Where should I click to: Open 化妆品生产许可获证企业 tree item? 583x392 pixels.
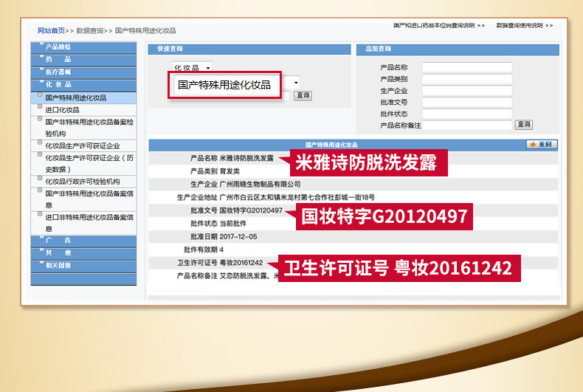click(x=83, y=145)
